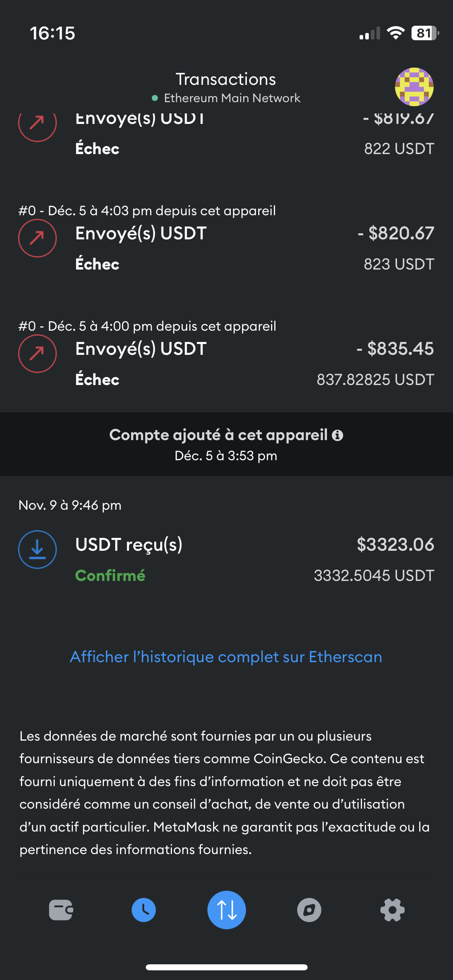Tap the 'Confirmé' status label
Image resolution: width=453 pixels, height=980 pixels.
(x=110, y=576)
